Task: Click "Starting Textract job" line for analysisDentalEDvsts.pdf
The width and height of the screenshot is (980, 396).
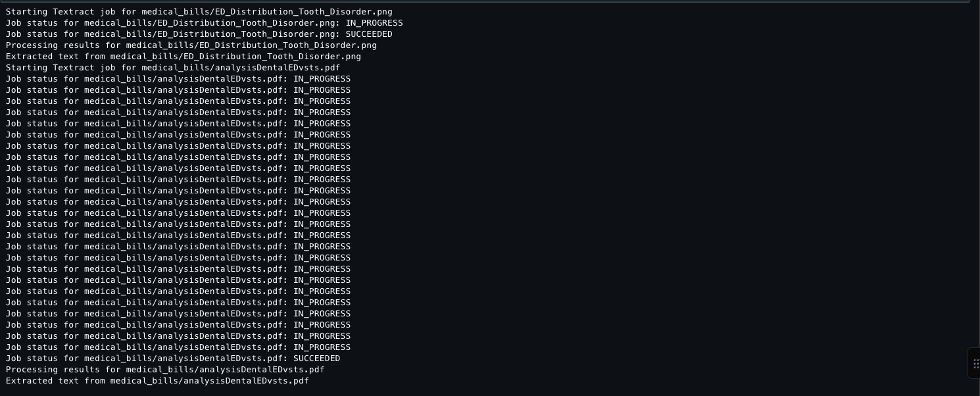Action: [x=172, y=68]
